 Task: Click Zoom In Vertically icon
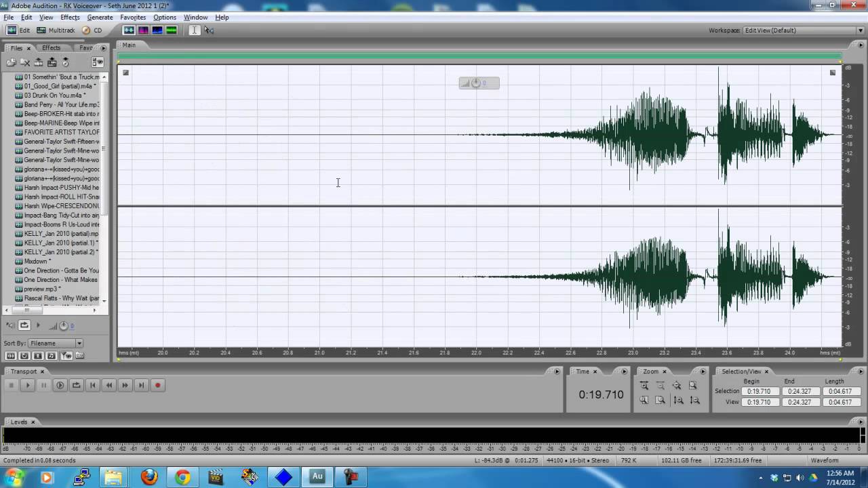coord(678,400)
